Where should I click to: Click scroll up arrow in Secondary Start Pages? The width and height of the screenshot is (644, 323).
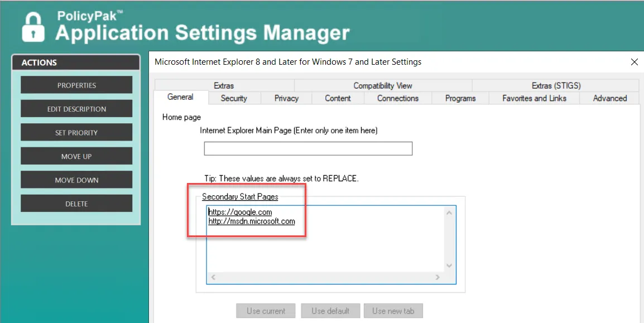[449, 213]
